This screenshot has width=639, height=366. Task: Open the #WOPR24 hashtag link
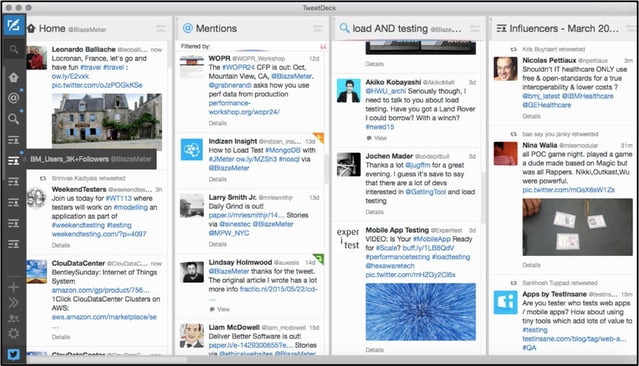(x=238, y=67)
